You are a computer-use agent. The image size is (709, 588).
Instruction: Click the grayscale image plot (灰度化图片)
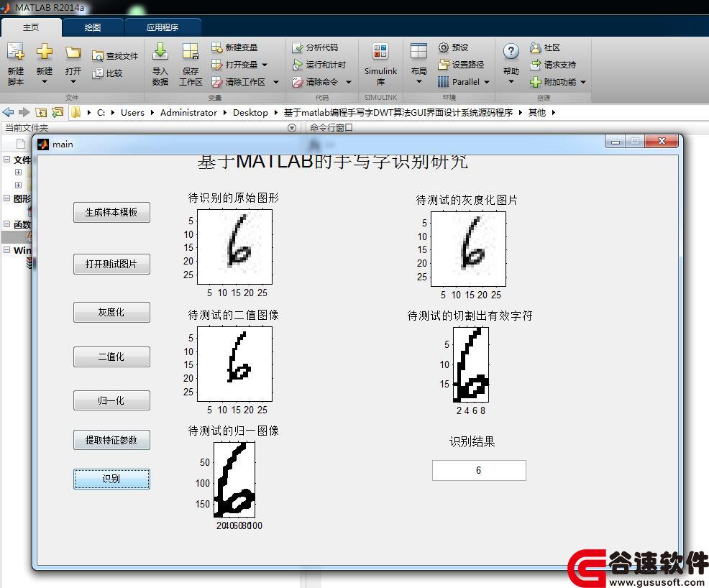tap(468, 249)
